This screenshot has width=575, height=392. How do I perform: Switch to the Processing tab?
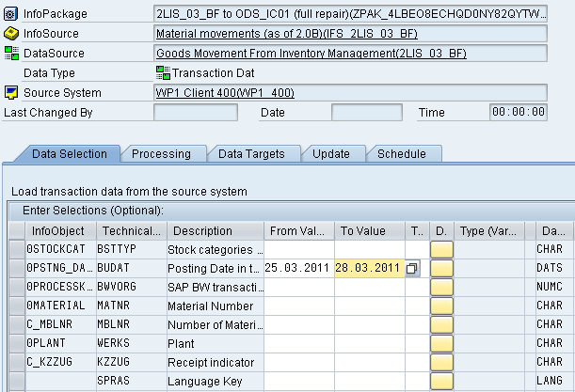tap(161, 154)
